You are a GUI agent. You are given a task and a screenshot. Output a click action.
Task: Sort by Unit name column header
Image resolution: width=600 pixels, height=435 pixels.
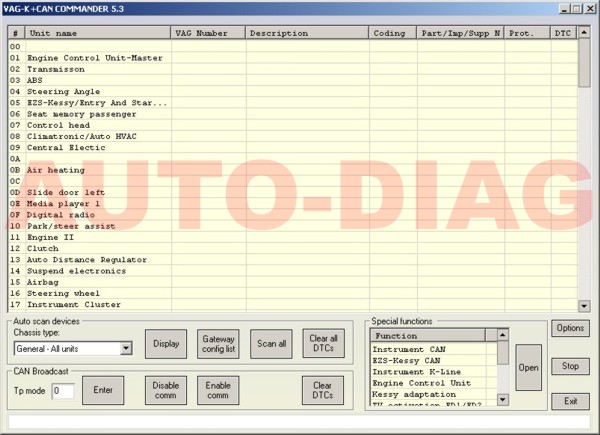click(x=98, y=33)
